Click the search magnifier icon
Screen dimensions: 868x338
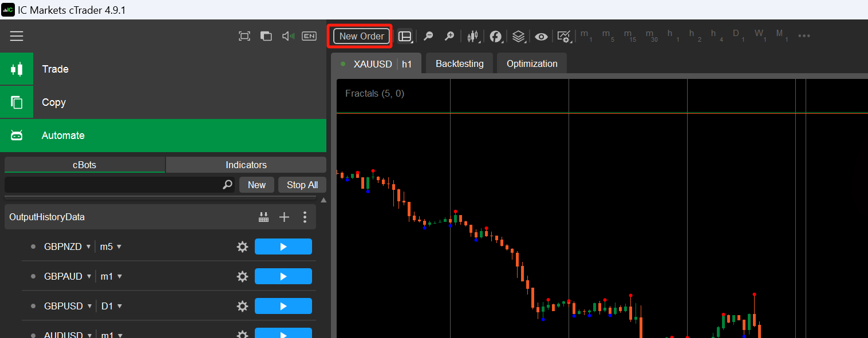point(227,185)
